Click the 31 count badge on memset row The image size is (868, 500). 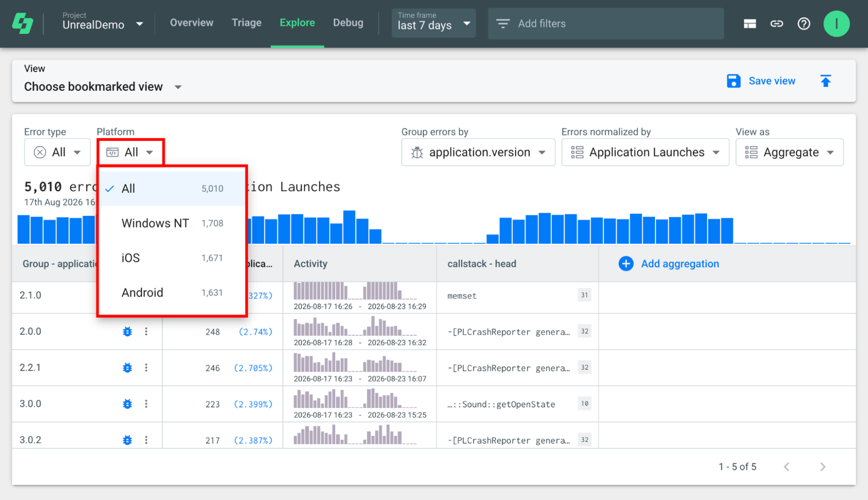pos(584,295)
